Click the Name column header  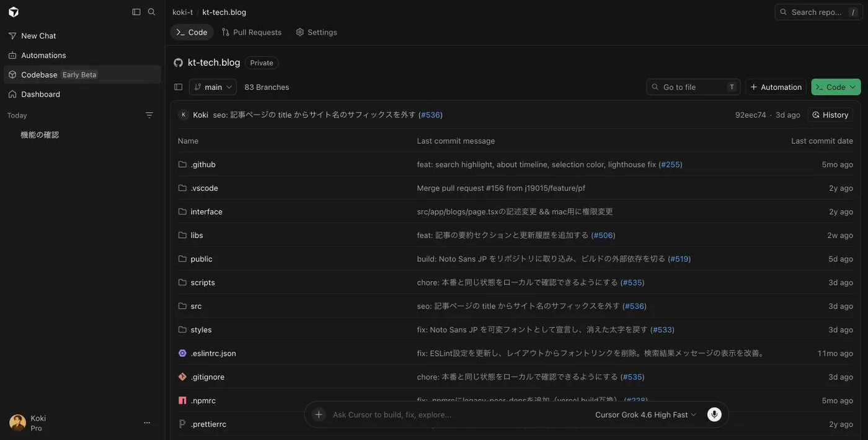[188, 141]
